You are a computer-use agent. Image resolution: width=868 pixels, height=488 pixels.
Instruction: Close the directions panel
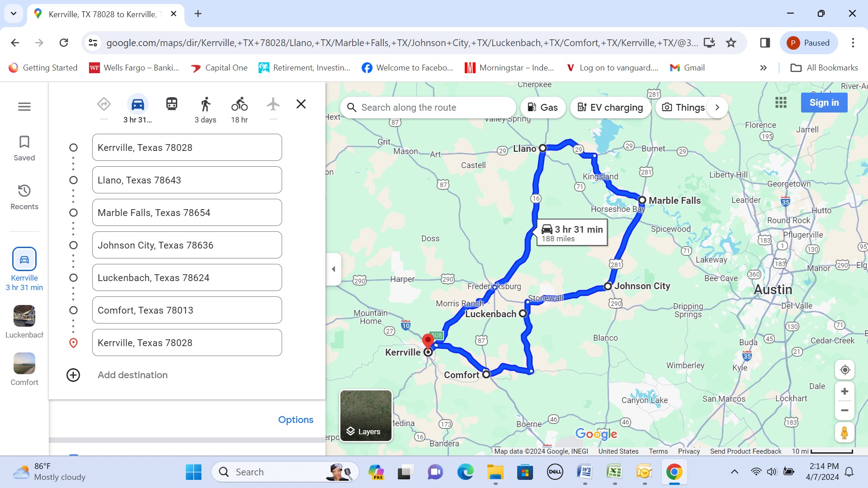click(x=301, y=104)
